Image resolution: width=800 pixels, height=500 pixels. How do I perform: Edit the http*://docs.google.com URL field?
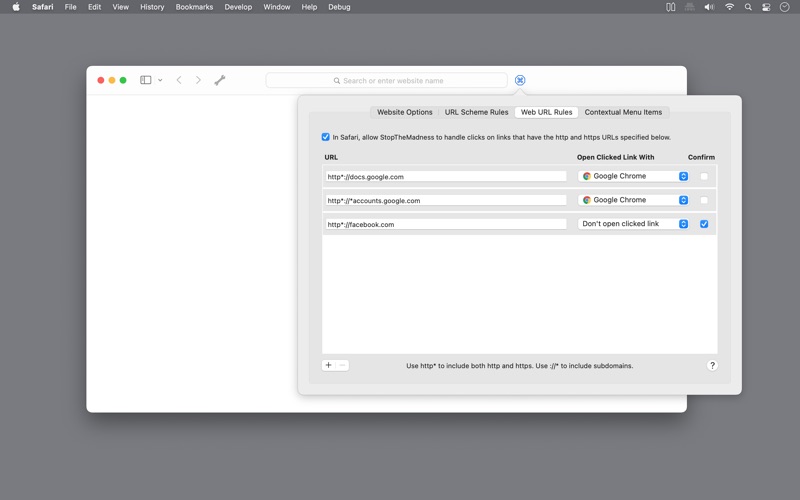[446, 177]
